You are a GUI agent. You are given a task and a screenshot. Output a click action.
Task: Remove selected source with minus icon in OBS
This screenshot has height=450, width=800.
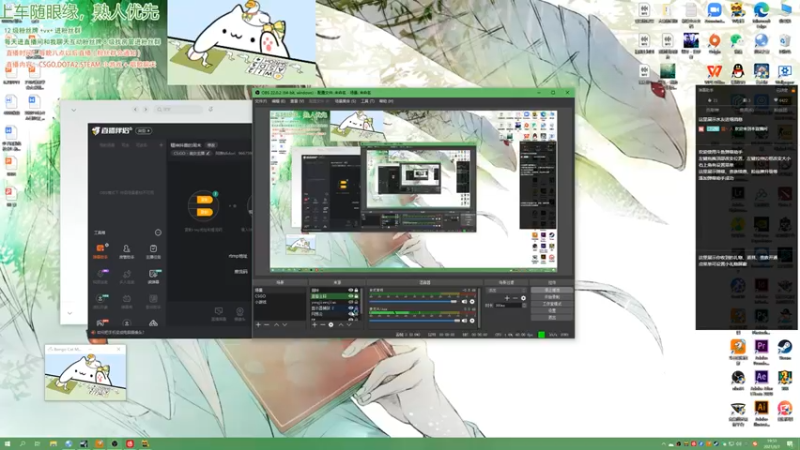[x=322, y=324]
